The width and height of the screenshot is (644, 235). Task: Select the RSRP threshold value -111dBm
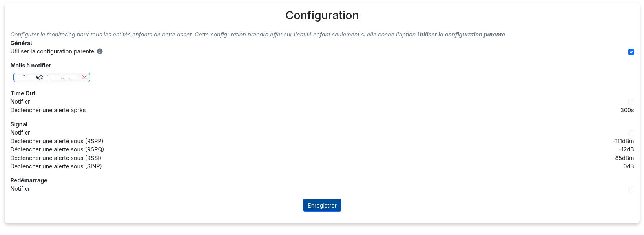click(623, 141)
